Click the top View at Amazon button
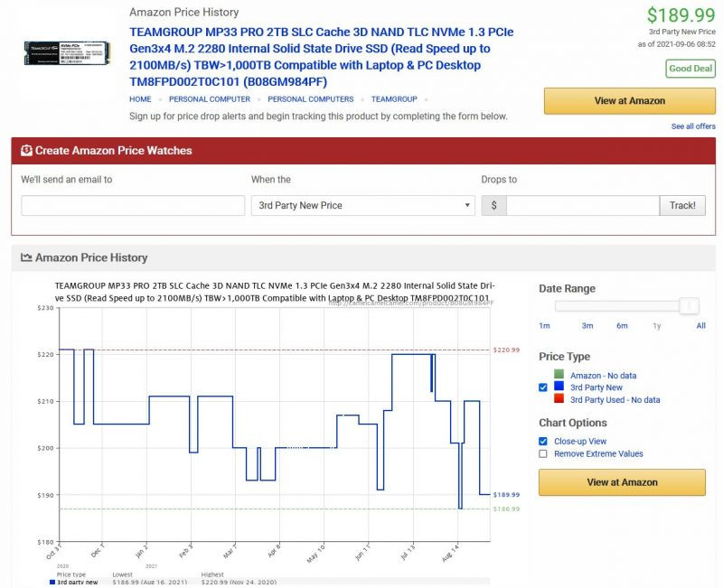 click(629, 100)
